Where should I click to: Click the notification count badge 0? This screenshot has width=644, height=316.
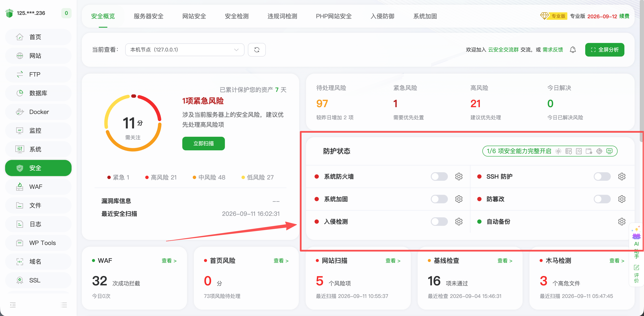coord(66,13)
